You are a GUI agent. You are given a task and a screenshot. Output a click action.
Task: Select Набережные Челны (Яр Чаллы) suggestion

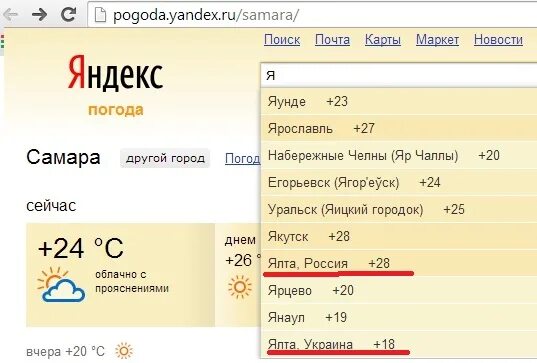point(399,155)
